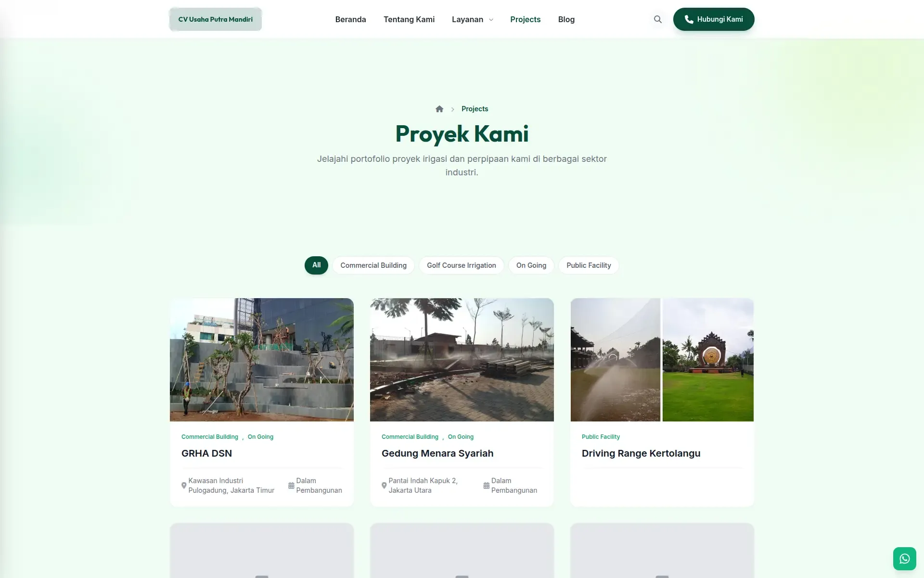Image resolution: width=924 pixels, height=578 pixels.
Task: Expand the Layanan dropdown chevron
Action: (491, 20)
